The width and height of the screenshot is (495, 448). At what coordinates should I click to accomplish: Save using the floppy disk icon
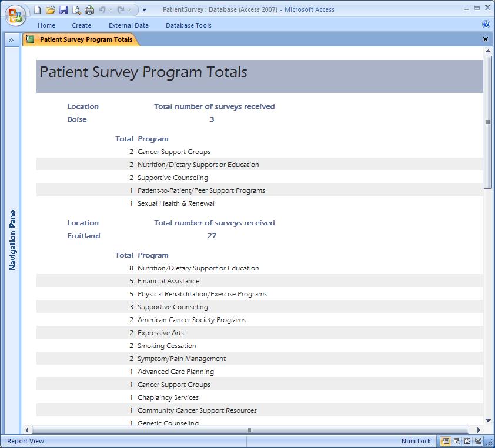pos(63,10)
